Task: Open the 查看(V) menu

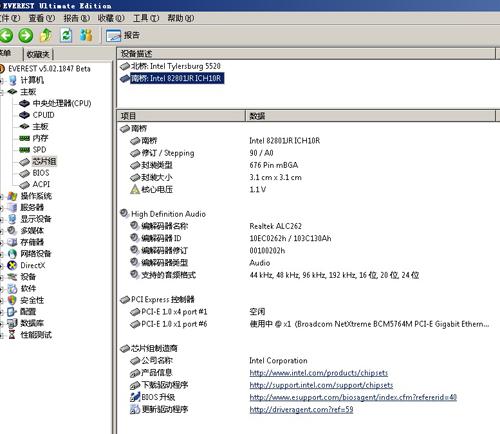Action: [x=42, y=18]
